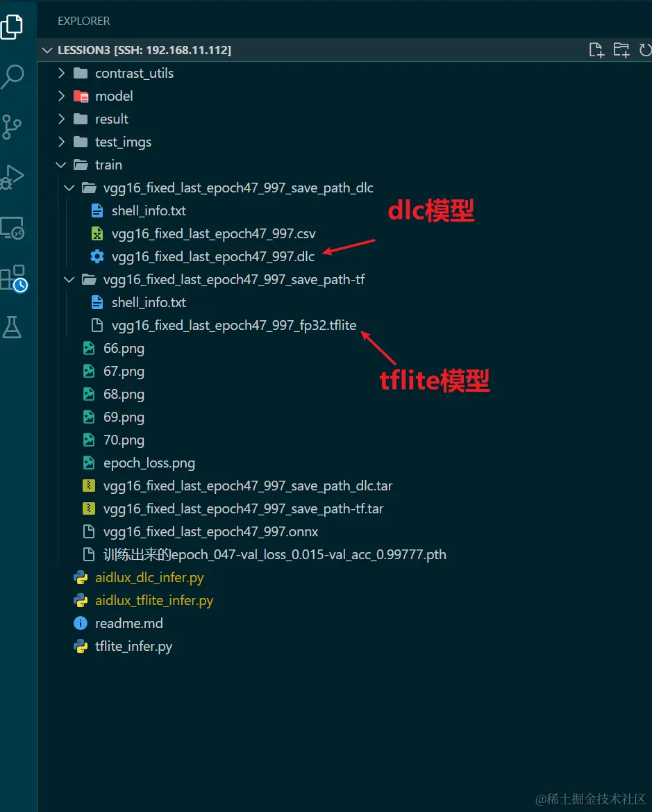The height and width of the screenshot is (812, 652).
Task: Select the vgg16_fixed_last_epoch47_997_save_path-tf folder
Action: pyautogui.click(x=234, y=280)
